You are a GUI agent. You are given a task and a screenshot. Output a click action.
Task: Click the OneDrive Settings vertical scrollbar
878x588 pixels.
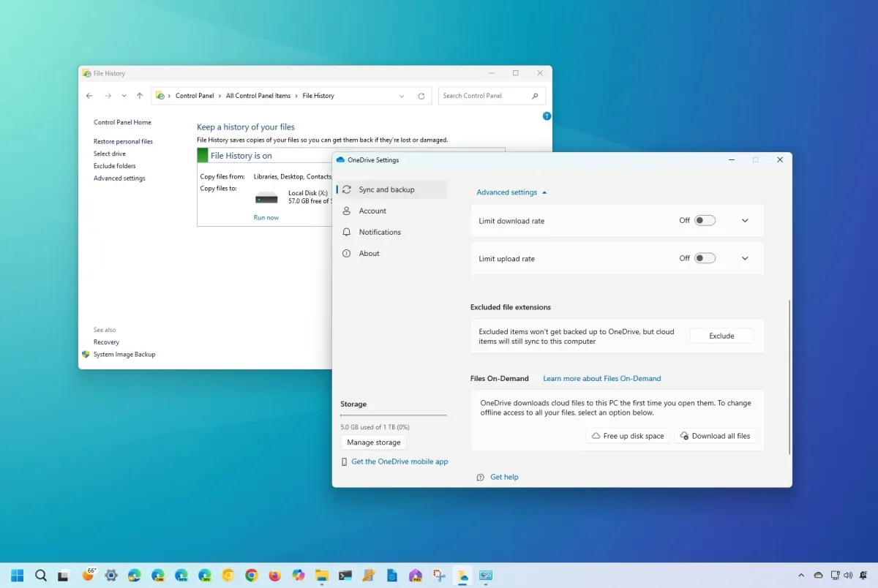pyautogui.click(x=789, y=377)
